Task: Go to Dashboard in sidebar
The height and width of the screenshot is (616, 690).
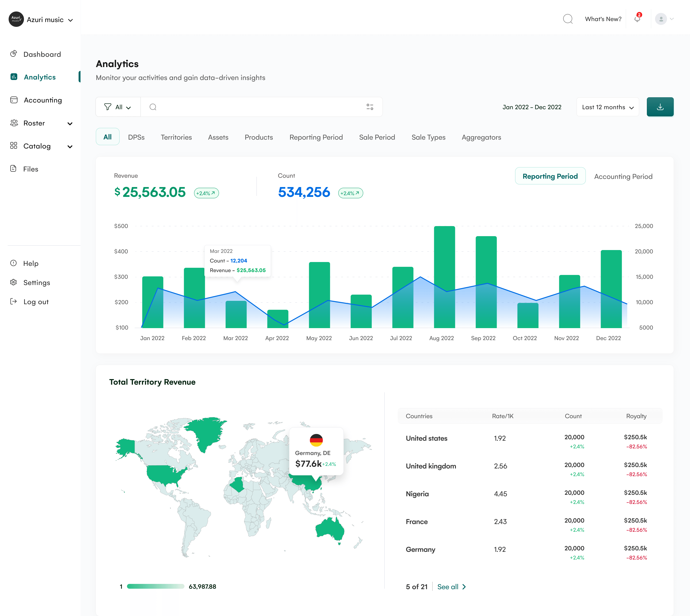Action: click(x=42, y=54)
